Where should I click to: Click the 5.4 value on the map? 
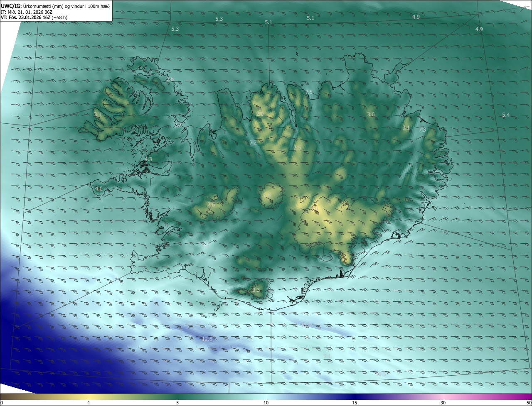(x=506, y=115)
